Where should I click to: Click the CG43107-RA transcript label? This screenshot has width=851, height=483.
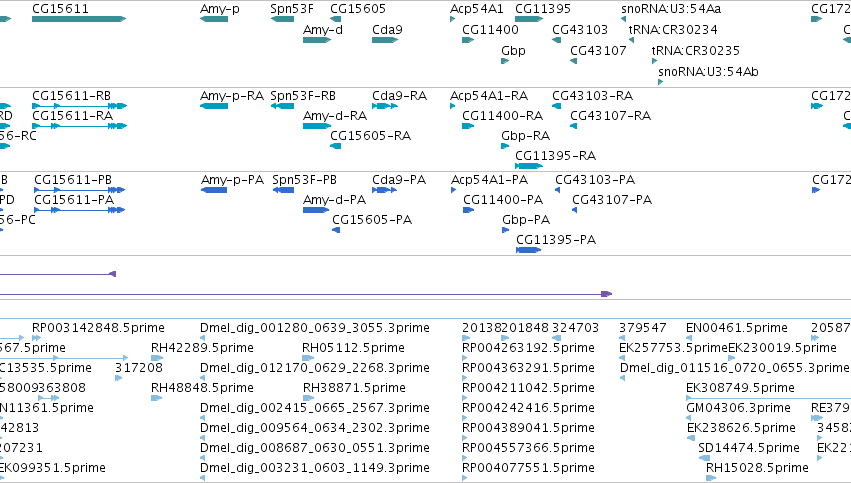coord(610,116)
